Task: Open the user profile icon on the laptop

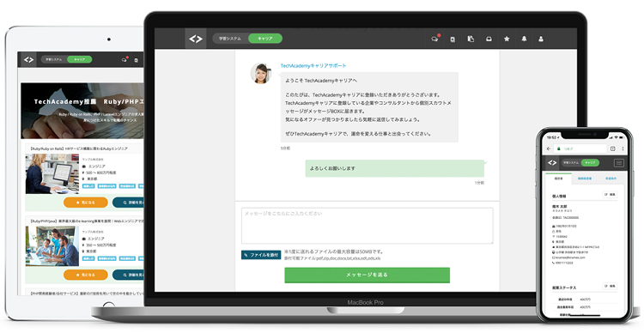Action: coord(541,39)
